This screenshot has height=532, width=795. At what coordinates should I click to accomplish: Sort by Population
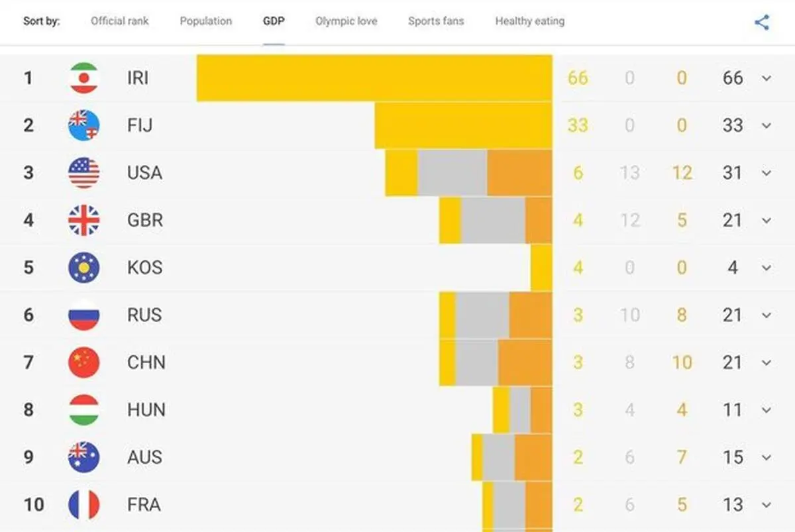(206, 21)
